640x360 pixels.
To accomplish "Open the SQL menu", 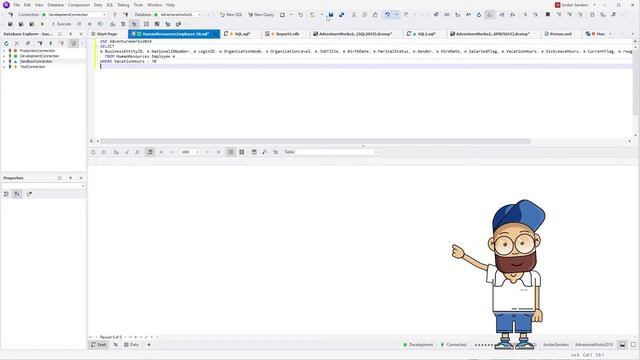I will click(x=110, y=5).
